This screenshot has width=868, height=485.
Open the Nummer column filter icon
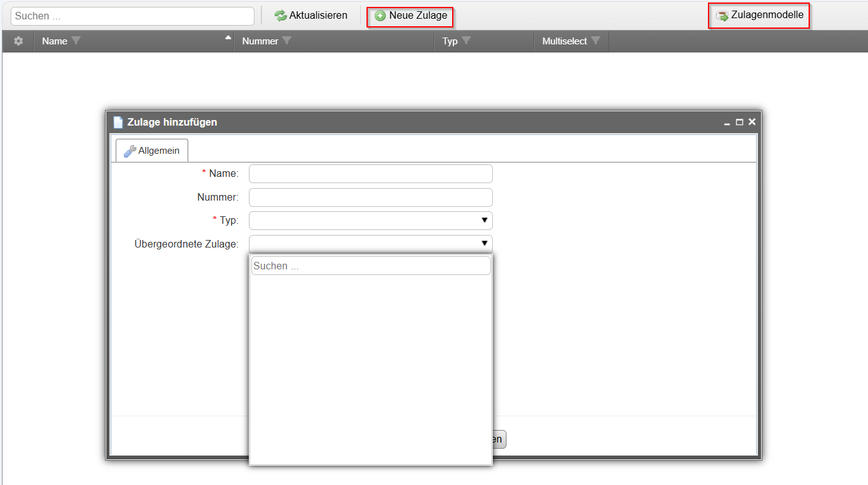coord(287,41)
